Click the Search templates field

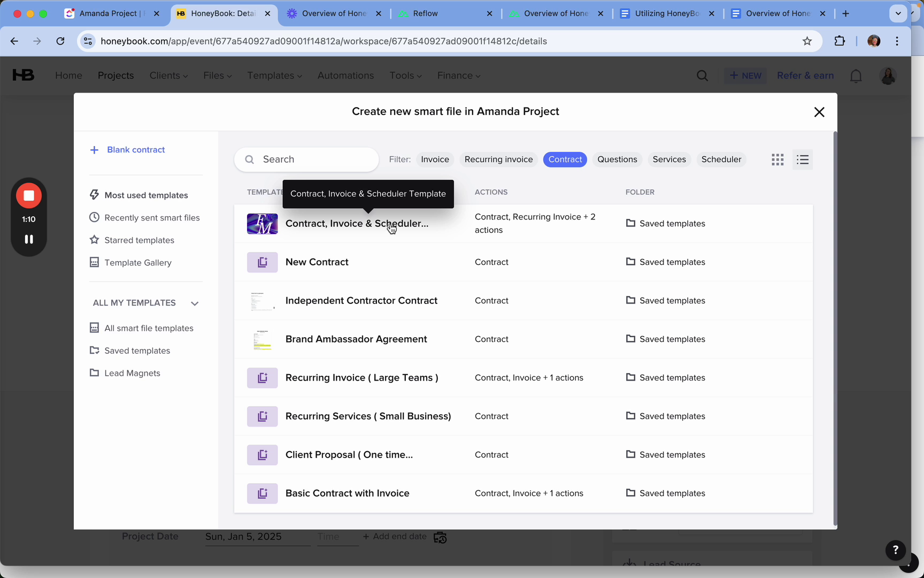306,159
